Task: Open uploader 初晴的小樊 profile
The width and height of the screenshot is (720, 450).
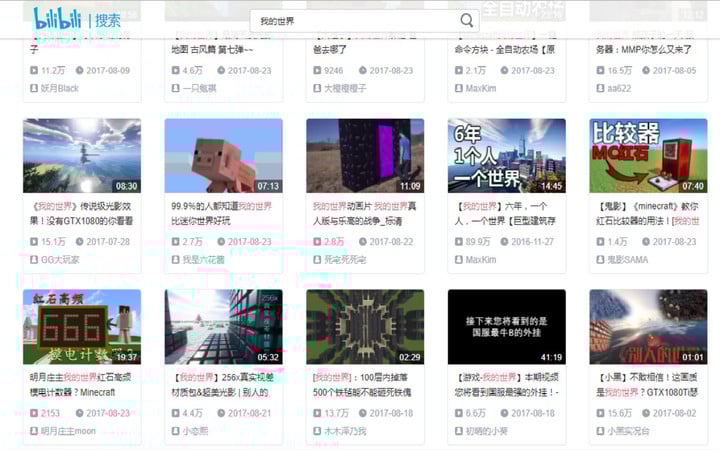Action: (487, 431)
